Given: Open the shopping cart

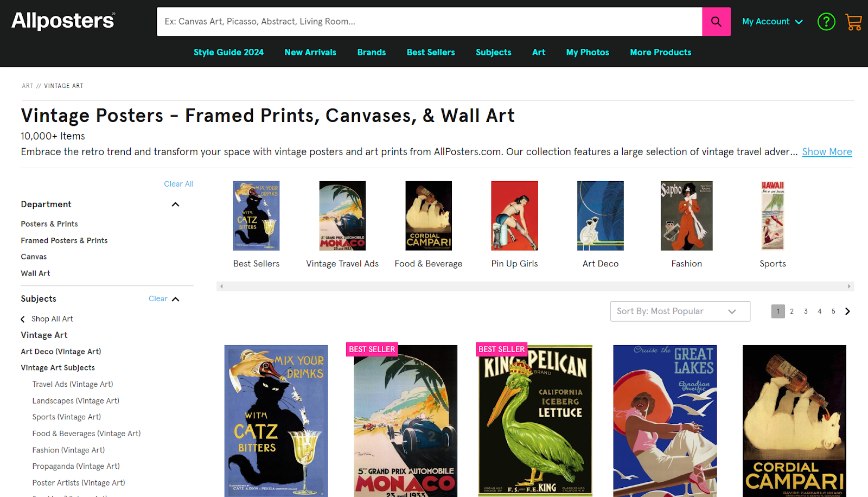Looking at the screenshot, I should pyautogui.click(x=853, y=22).
